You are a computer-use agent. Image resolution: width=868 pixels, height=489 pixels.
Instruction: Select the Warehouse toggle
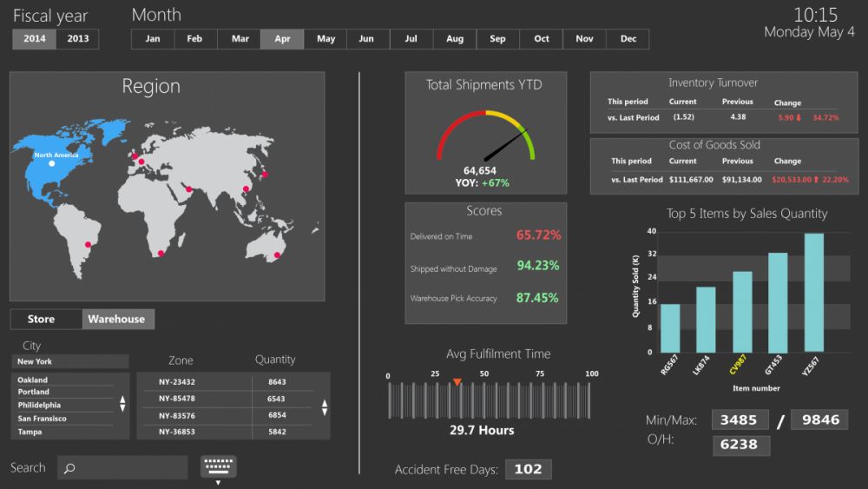click(118, 320)
